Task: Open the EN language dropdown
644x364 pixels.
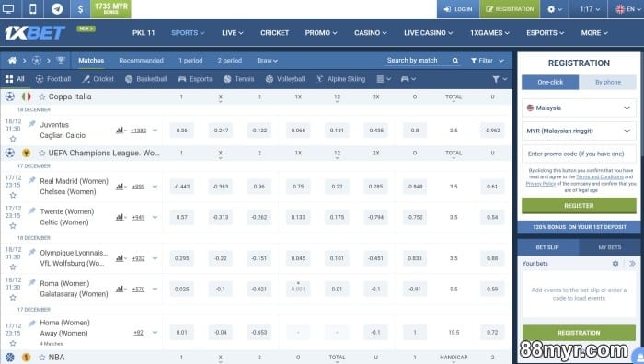Action: 629,9
